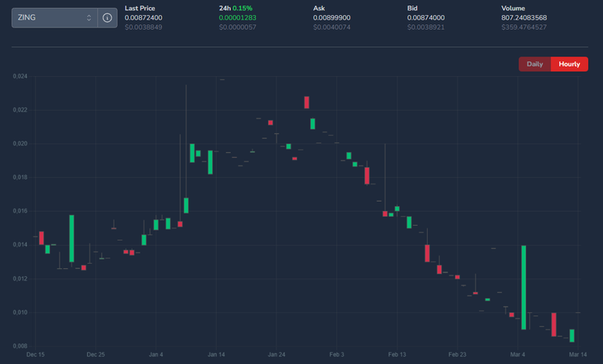Click the ask dollar value $0.0040074

pos(331,27)
